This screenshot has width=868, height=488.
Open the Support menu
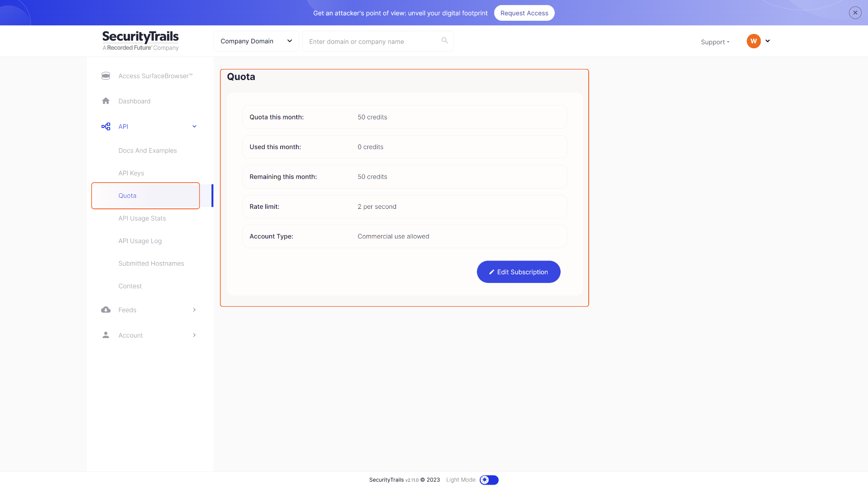pos(715,42)
